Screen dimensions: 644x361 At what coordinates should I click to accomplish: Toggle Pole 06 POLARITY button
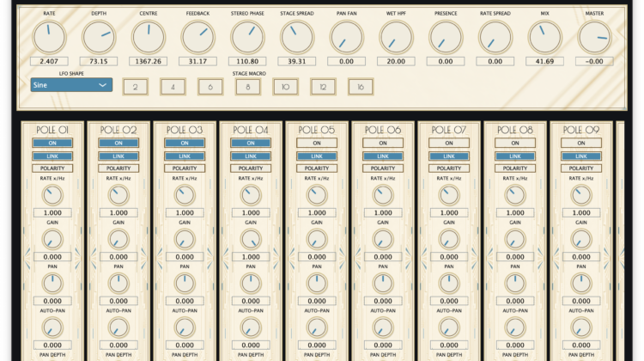pyautogui.click(x=383, y=168)
